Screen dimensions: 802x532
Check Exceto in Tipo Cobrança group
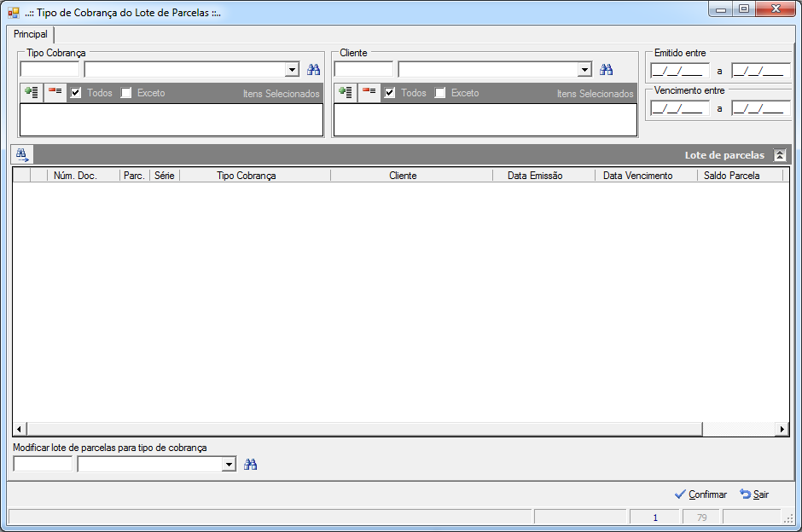[x=125, y=92]
